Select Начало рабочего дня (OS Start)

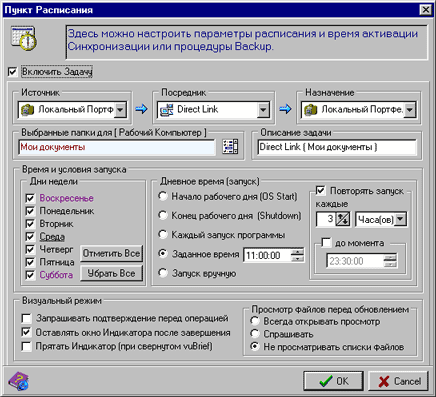(x=163, y=196)
